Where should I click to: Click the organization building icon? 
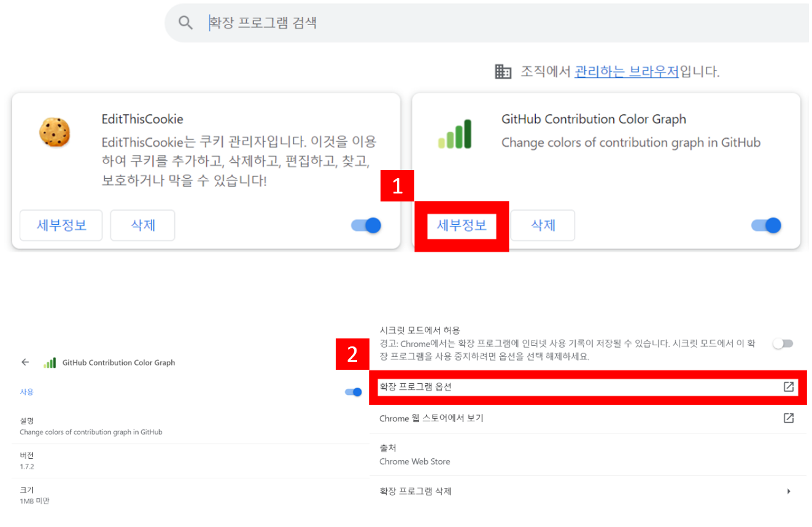tap(503, 72)
